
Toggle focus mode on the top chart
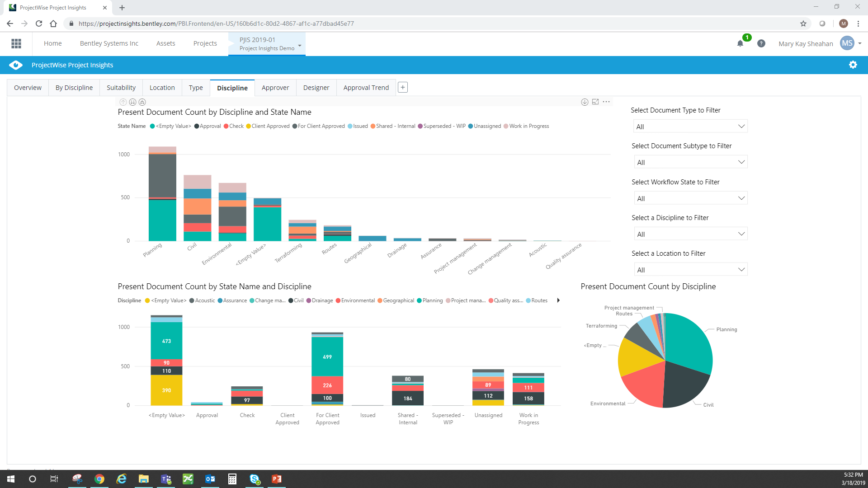pyautogui.click(x=595, y=102)
